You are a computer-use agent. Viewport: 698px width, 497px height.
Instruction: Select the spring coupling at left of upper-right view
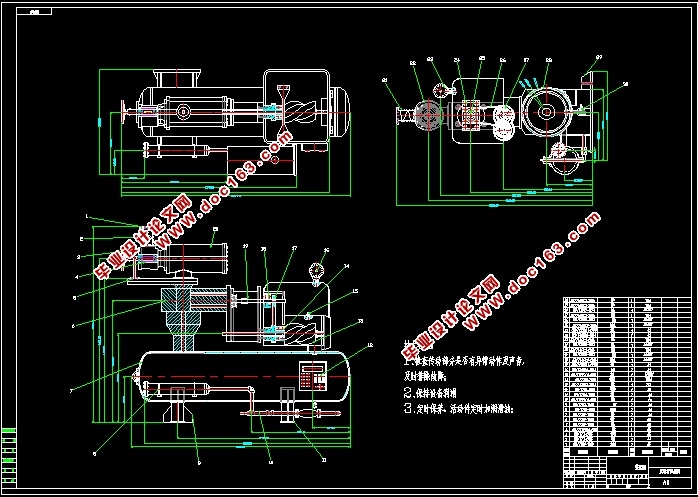[x=406, y=116]
